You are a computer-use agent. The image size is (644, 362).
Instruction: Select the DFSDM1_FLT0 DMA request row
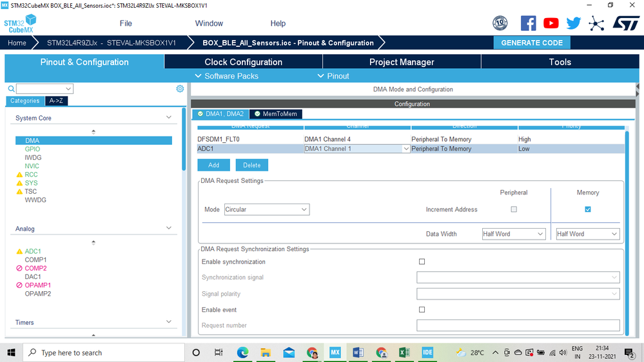point(411,139)
